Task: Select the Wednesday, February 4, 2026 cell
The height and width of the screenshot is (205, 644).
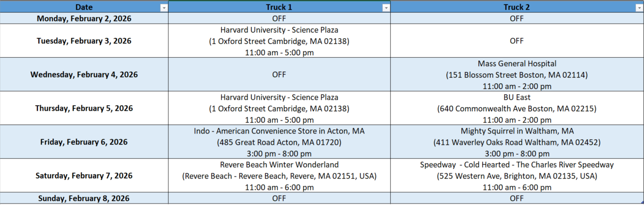Action: click(x=84, y=74)
